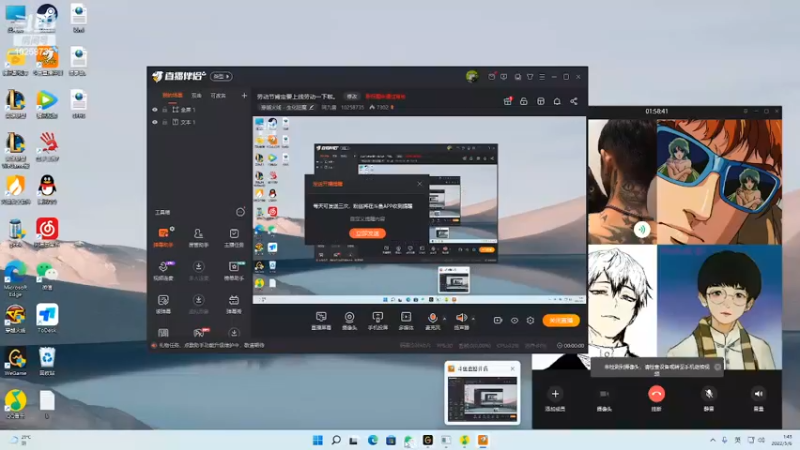
Task: Open the hamburger main menu in the title bar
Action: [x=542, y=77]
